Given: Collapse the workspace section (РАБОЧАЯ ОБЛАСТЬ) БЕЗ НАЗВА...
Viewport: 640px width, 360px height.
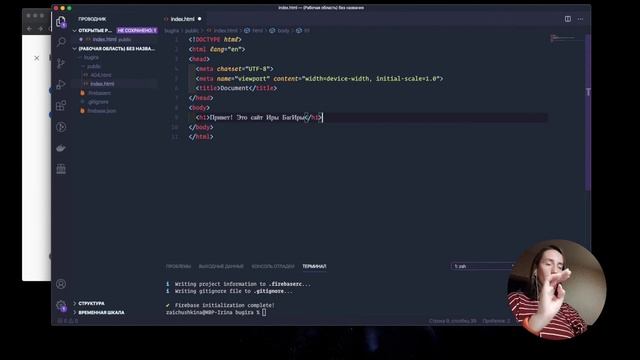Looking at the screenshot, I should (75, 49).
